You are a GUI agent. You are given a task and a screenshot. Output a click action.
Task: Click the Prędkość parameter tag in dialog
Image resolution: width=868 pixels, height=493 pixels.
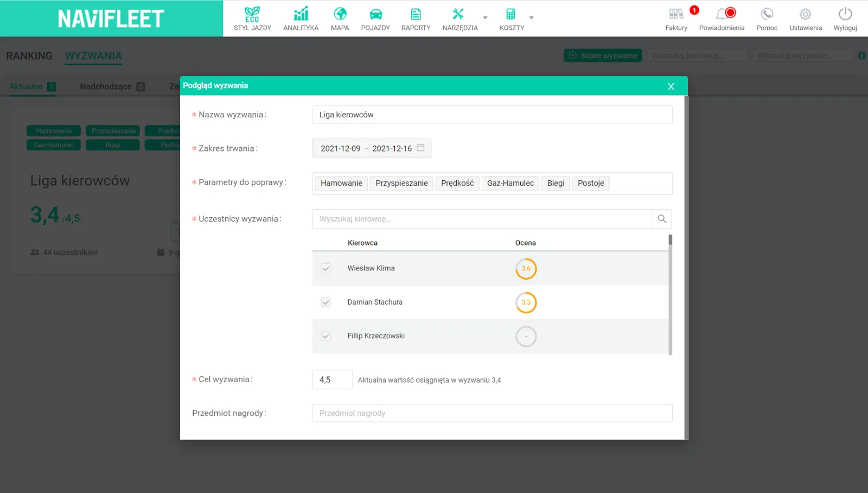point(457,183)
